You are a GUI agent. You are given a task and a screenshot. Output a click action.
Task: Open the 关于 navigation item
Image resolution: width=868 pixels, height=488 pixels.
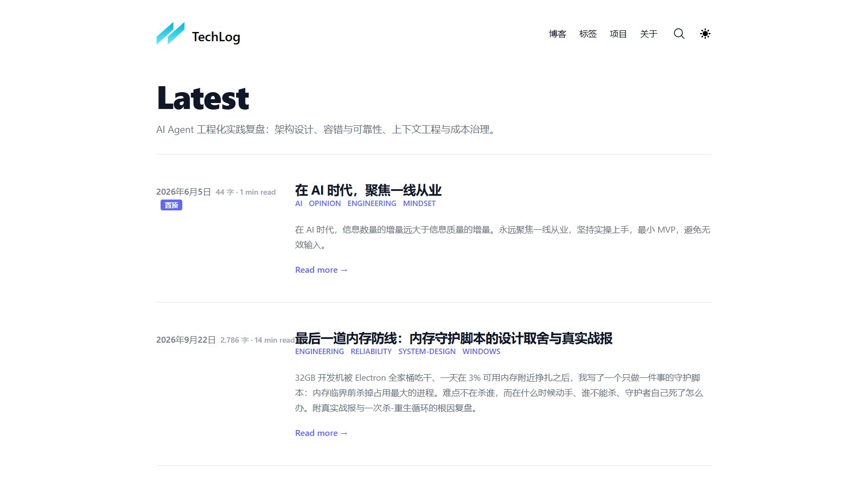point(649,34)
